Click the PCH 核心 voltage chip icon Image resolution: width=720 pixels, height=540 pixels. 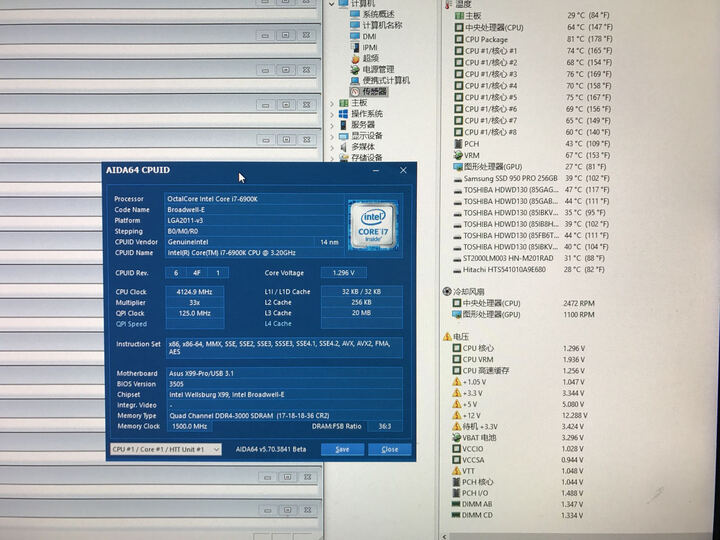click(456, 482)
